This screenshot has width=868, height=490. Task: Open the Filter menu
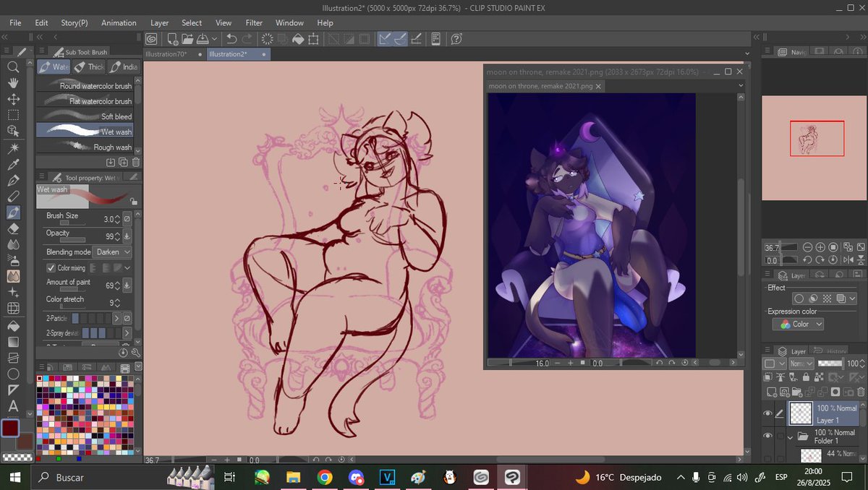pos(254,23)
